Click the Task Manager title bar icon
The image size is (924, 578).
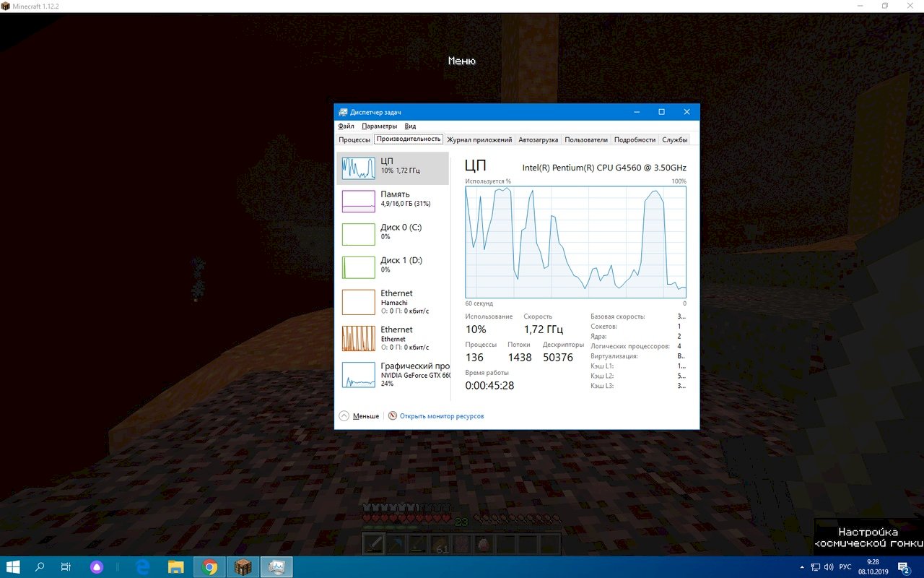pos(343,112)
